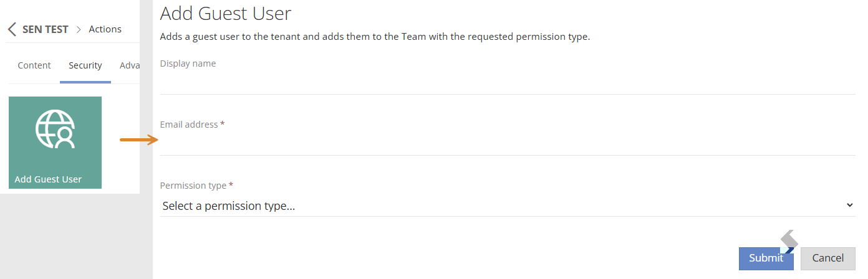Screen dimensions: 868x279
Task: Open the partially visible Advanced tab
Action: click(x=129, y=65)
